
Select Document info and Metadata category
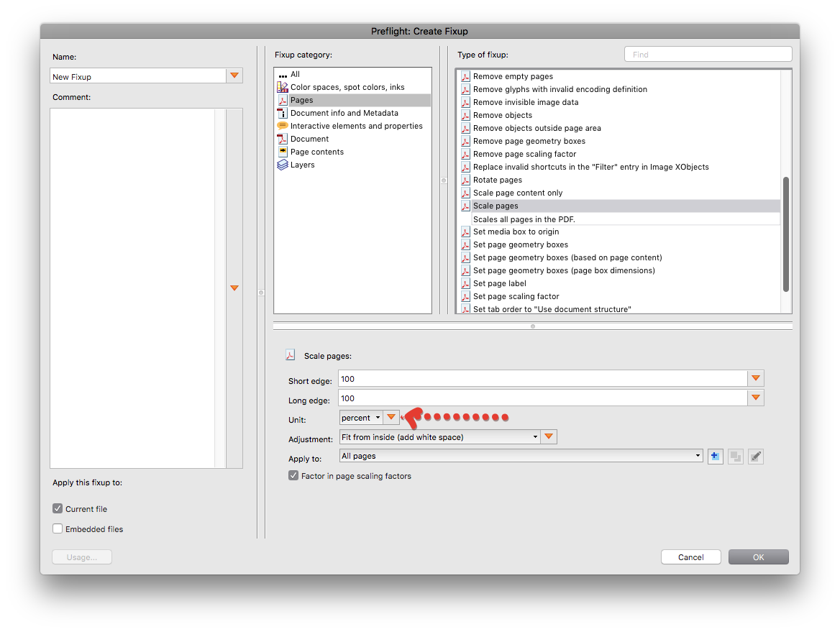coord(344,113)
